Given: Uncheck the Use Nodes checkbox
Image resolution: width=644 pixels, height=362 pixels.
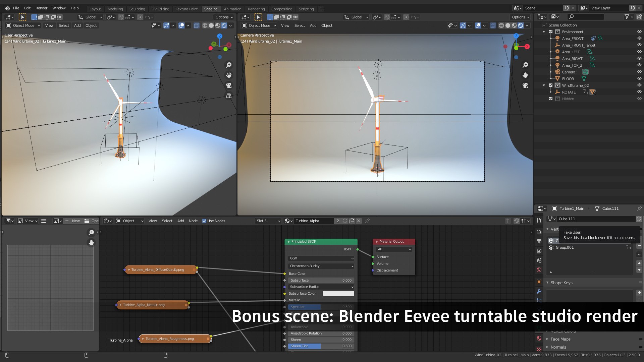Looking at the screenshot, I should (x=204, y=221).
